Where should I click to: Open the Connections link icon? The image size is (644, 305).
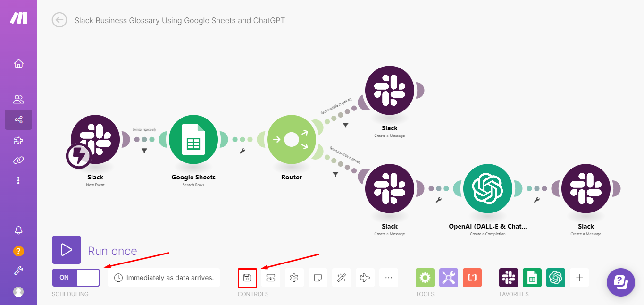point(18,160)
